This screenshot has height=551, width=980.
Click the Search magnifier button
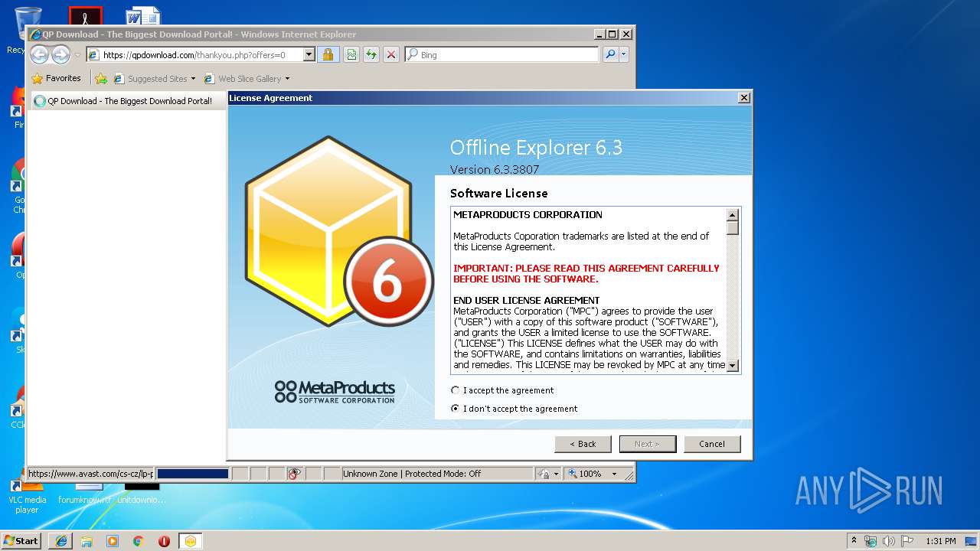610,55
